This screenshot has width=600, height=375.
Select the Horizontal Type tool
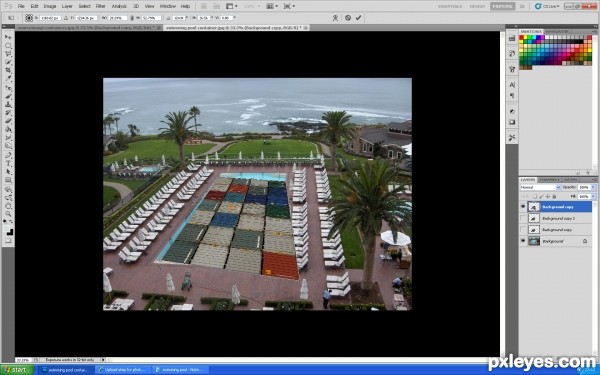[x=8, y=163]
